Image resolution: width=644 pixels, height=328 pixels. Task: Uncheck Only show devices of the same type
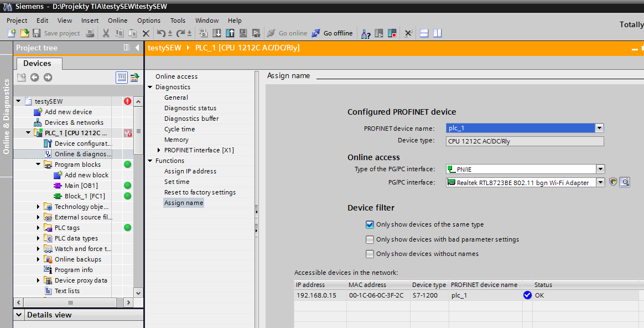(370, 224)
